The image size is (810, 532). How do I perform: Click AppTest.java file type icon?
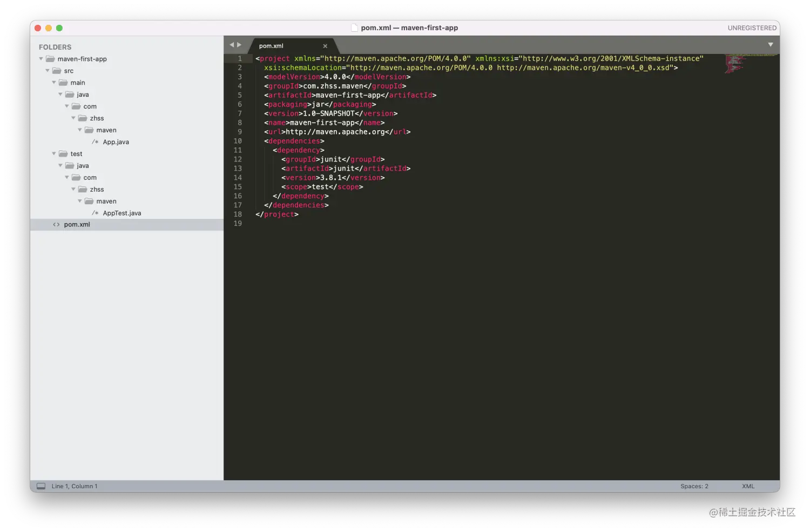(x=96, y=213)
